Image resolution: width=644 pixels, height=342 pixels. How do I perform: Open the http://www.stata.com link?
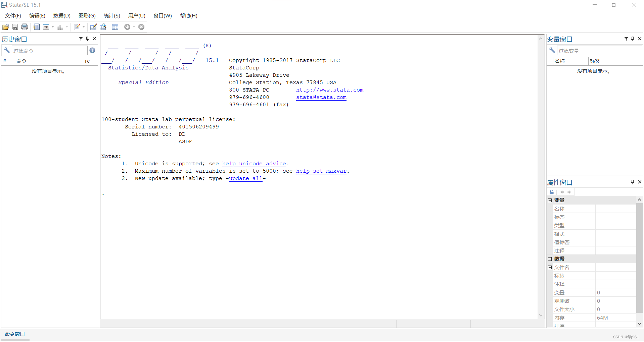330,90
